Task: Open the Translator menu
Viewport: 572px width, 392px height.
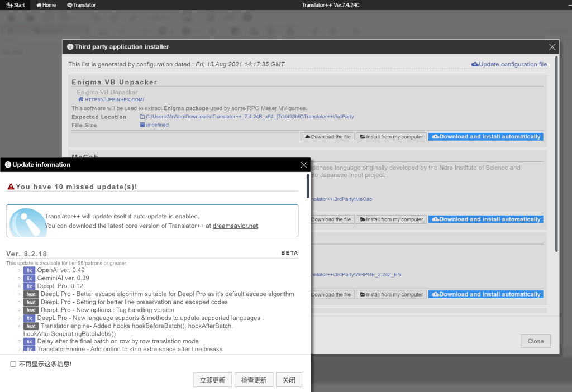Action: (82, 5)
